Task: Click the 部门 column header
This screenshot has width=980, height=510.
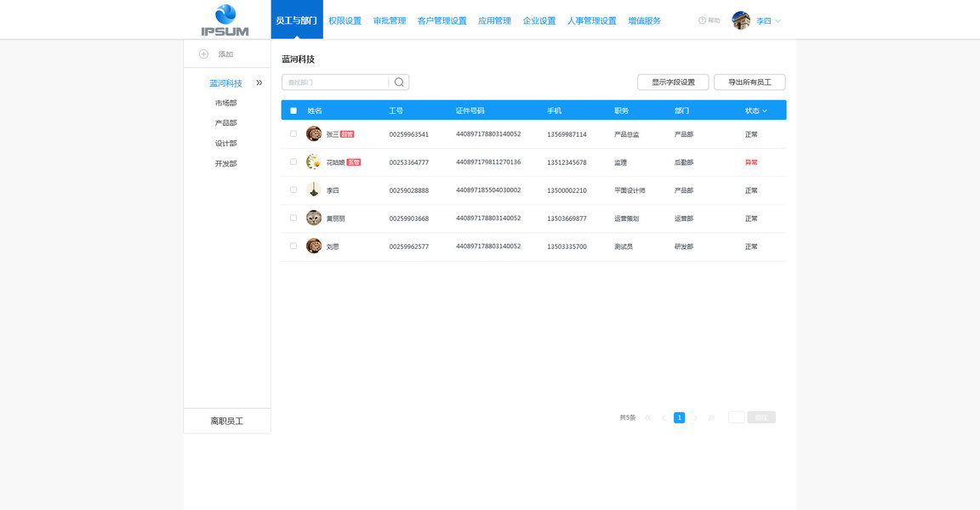Action: [682, 110]
